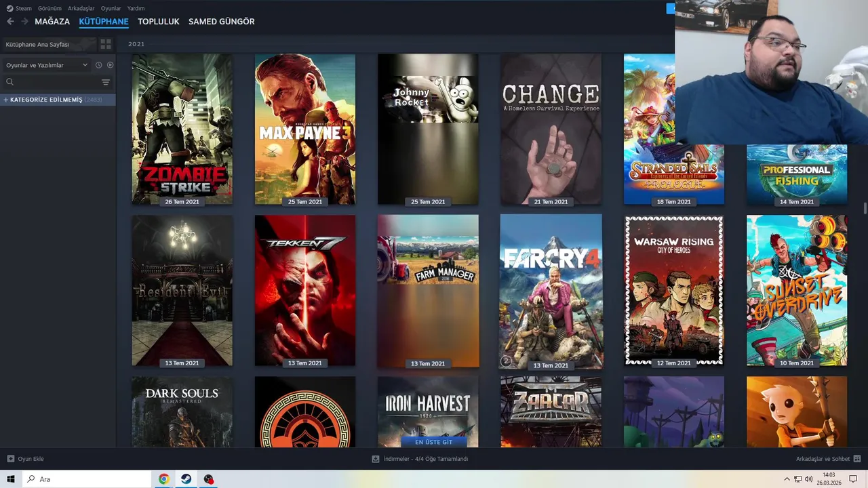Click the Oyun Ekle plus icon

[x=10, y=459]
